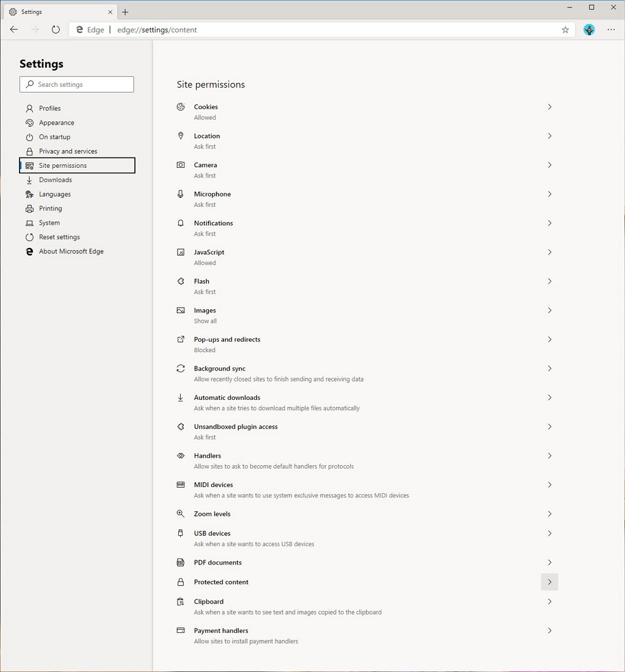Open the Settings and more ellipsis menu
The image size is (625, 672).
point(612,29)
